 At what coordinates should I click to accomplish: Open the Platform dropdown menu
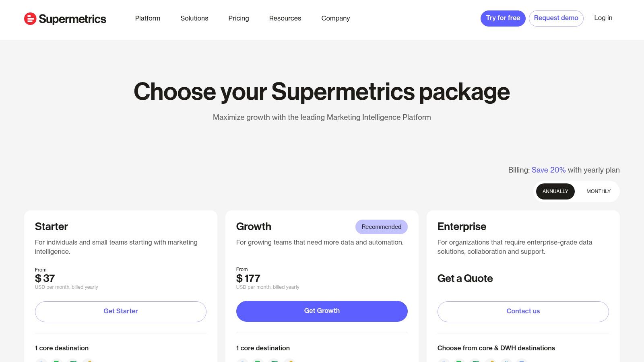click(x=147, y=18)
